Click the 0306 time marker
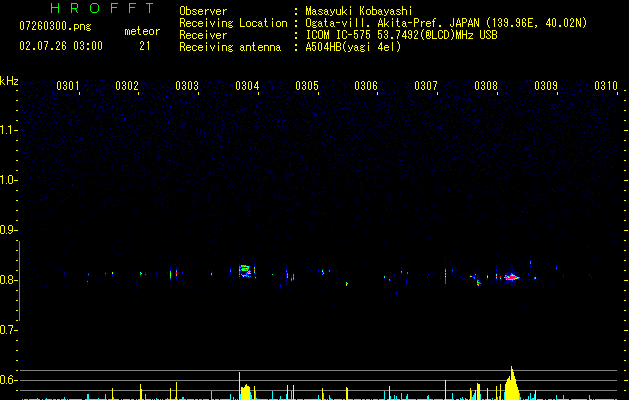 [x=366, y=86]
